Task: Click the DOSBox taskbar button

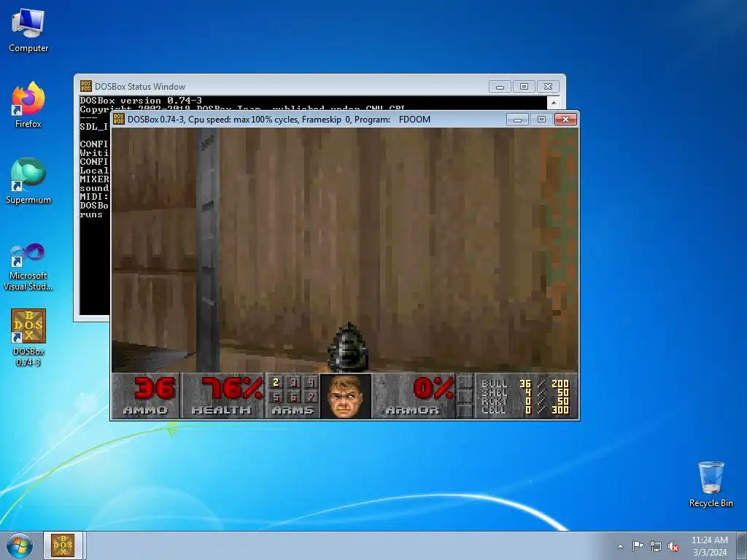Action: click(x=63, y=545)
